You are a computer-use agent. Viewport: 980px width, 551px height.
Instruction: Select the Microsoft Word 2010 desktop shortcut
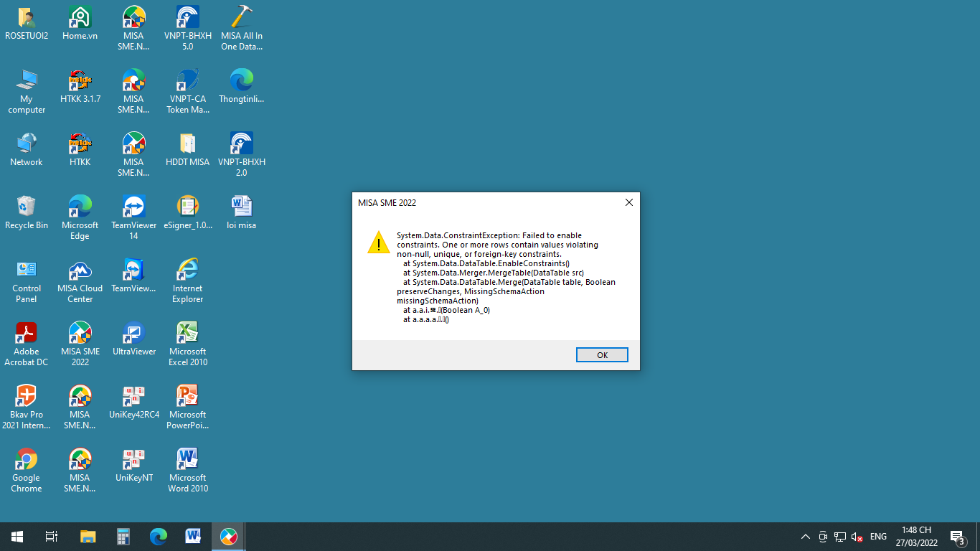coord(188,471)
